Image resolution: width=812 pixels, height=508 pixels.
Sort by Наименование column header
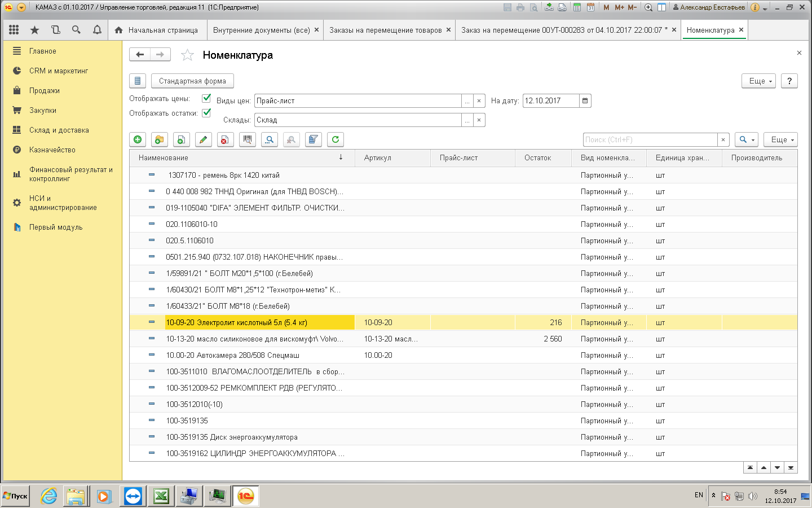[x=242, y=157]
